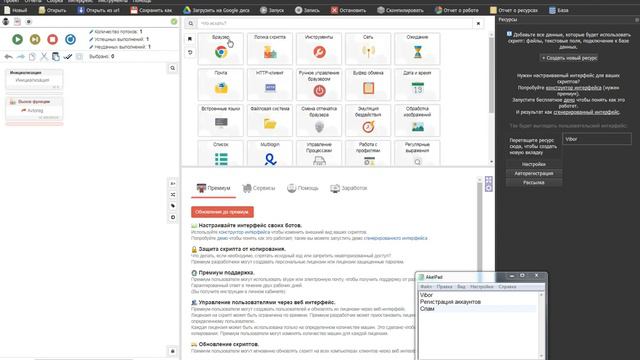Image resolution: width=640 pixels, height=360 pixels.
Task: Open the Почта action group
Action: pyautogui.click(x=221, y=84)
